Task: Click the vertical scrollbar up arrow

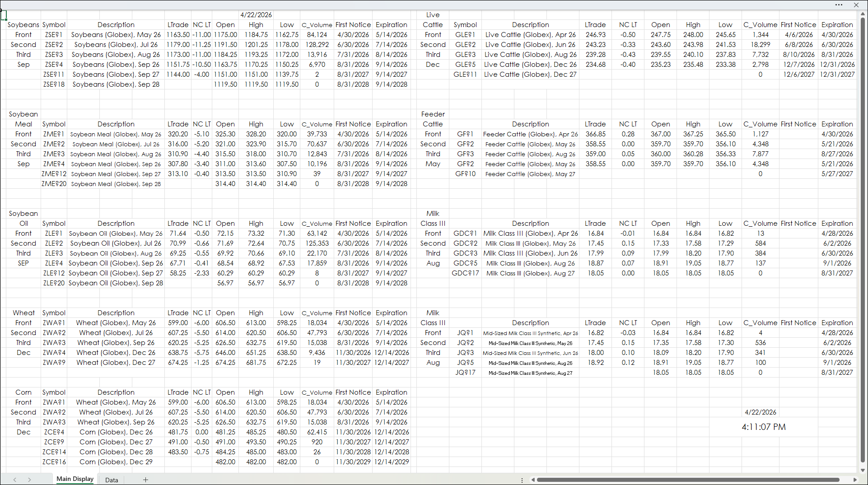Action: [863, 14]
